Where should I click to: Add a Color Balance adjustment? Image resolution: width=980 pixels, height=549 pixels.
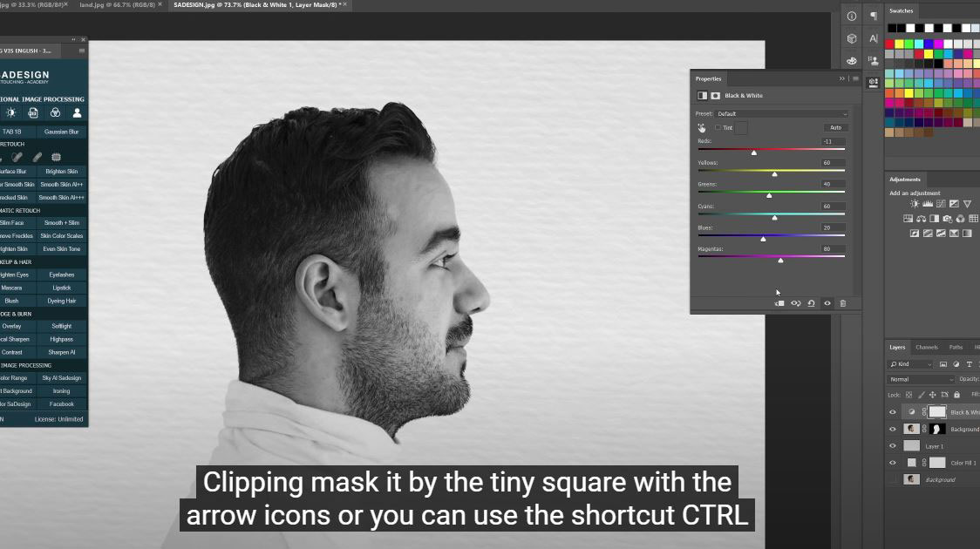click(x=921, y=219)
